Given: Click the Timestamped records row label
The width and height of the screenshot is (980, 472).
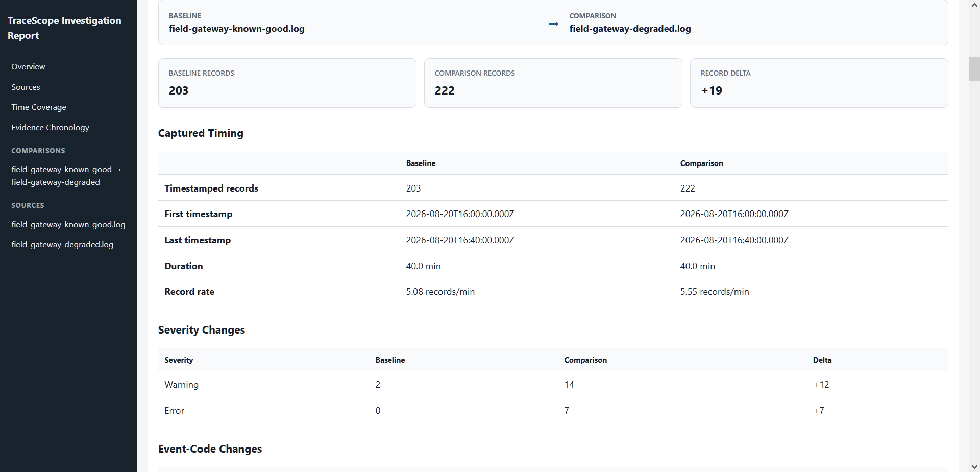Looking at the screenshot, I should [211, 188].
